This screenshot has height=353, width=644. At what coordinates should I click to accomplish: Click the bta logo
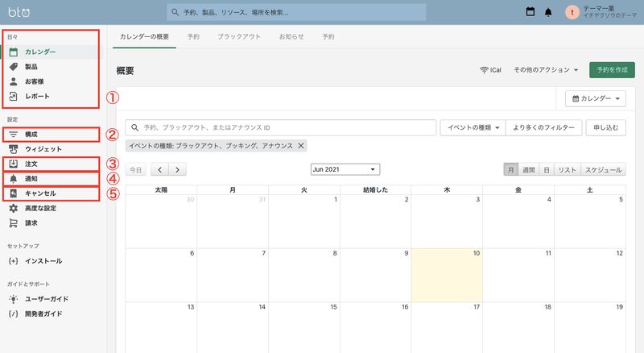coord(19,12)
